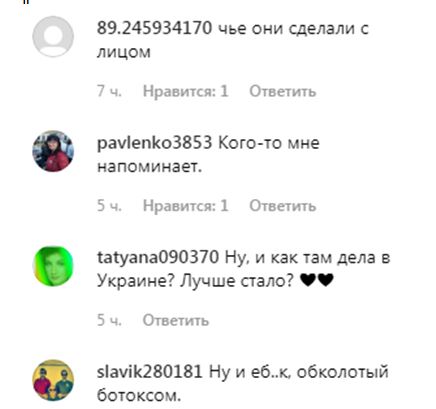This screenshot has width=436, height=409.
Task: Open default gray avatar of 89.245934170
Action: click(x=53, y=37)
